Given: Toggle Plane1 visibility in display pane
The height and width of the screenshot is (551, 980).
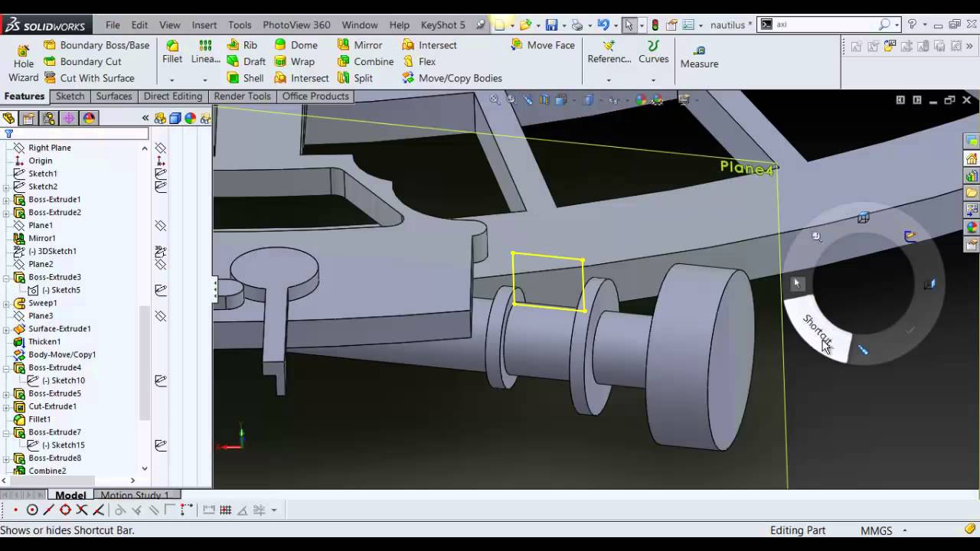Looking at the screenshot, I should 161,226.
